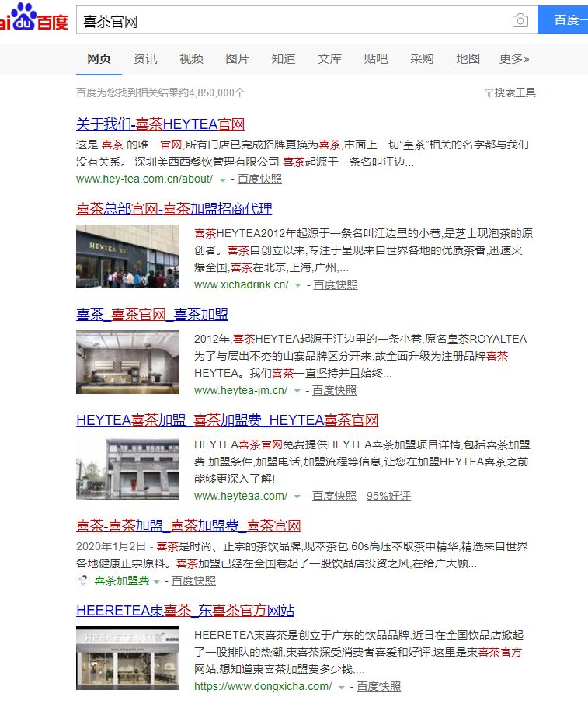Open result HEYTEA喜茶加盟_喜茶加盟费_HEYTEA喜茶官网
The width and height of the screenshot is (588, 704).
click(x=227, y=420)
